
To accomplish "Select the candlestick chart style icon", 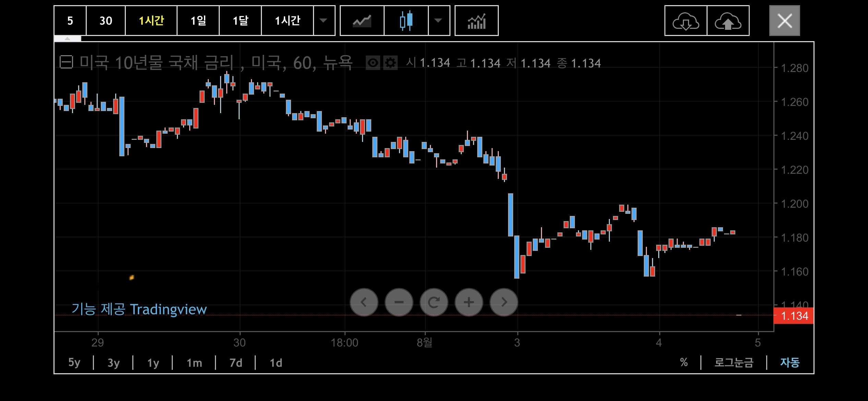I will [406, 21].
